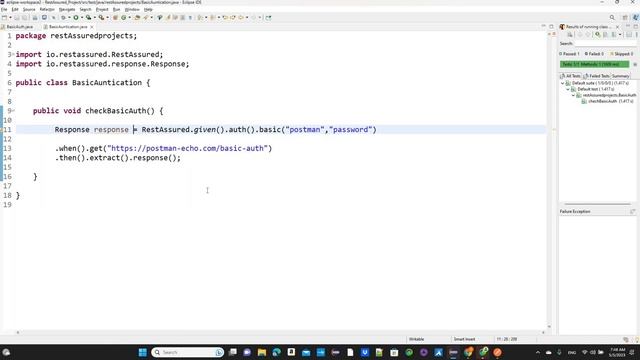Viewport: 640px width, 360px height.
Task: Click the Open Type toolbar icon
Action: [137, 18]
